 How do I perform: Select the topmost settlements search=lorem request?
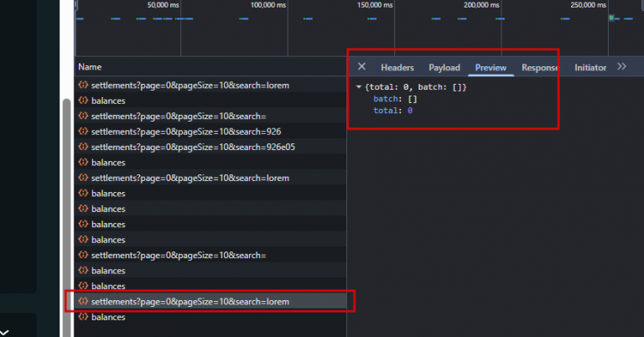pos(210,86)
